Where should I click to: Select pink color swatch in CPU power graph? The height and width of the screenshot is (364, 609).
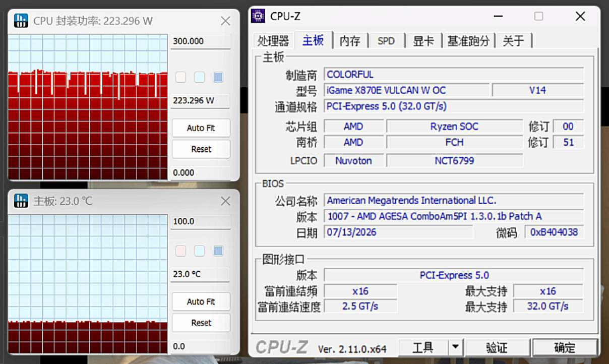click(180, 77)
